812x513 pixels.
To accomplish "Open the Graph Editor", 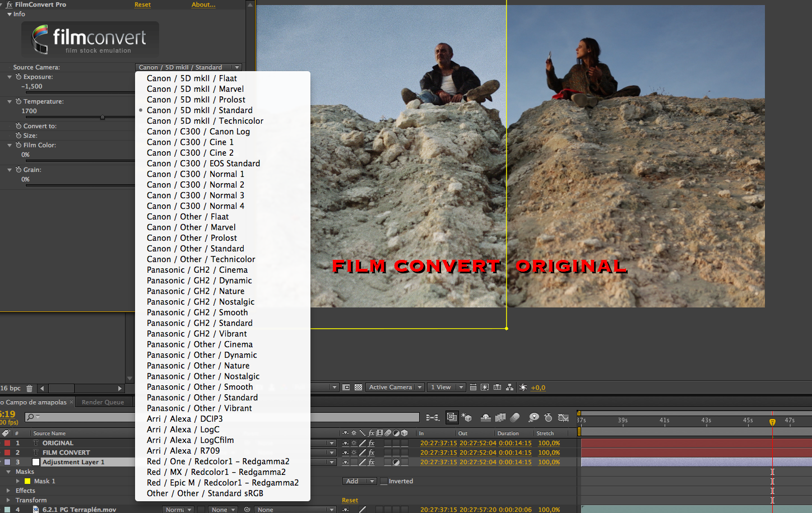I will pos(564,417).
